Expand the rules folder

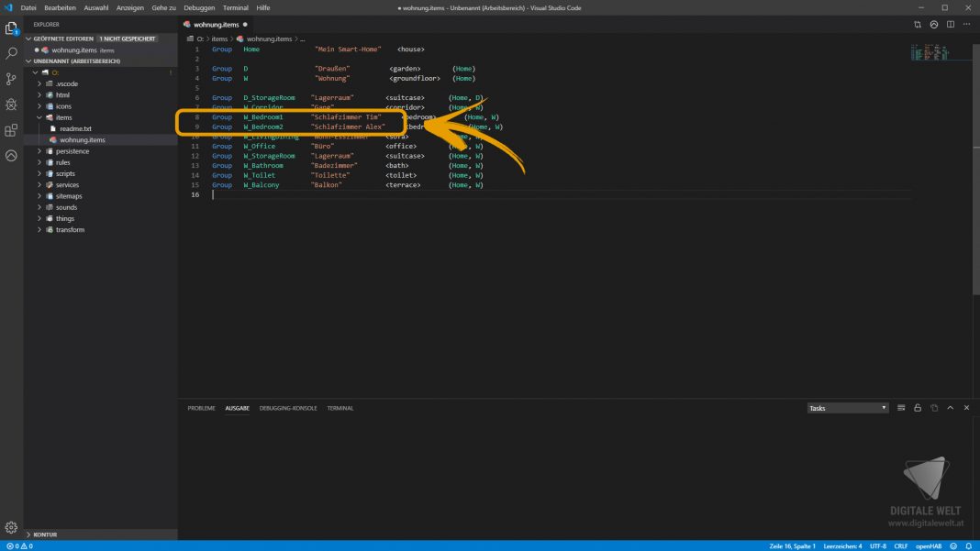point(62,162)
